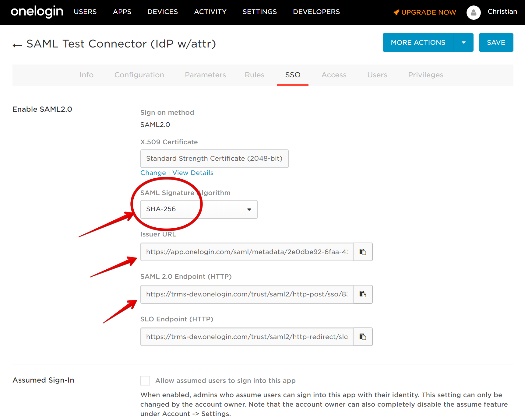Copy the SLO Endpoint URL

[363, 337]
